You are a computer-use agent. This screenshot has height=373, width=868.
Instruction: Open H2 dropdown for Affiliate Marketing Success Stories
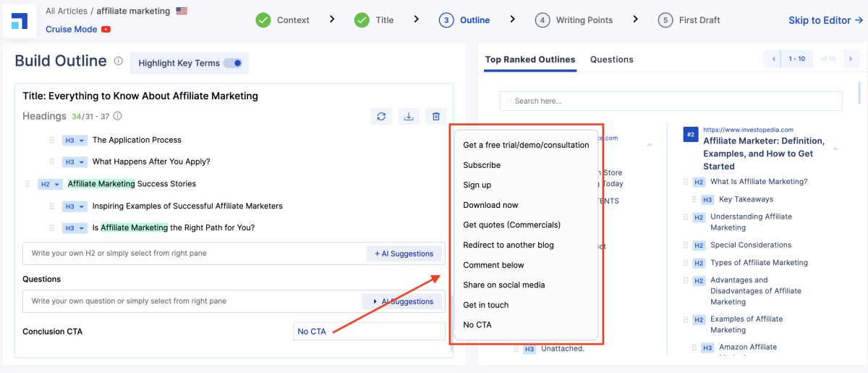[x=50, y=185]
